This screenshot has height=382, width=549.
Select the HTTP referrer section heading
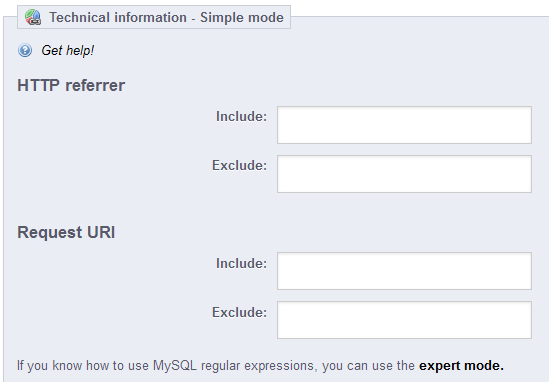pos(71,85)
